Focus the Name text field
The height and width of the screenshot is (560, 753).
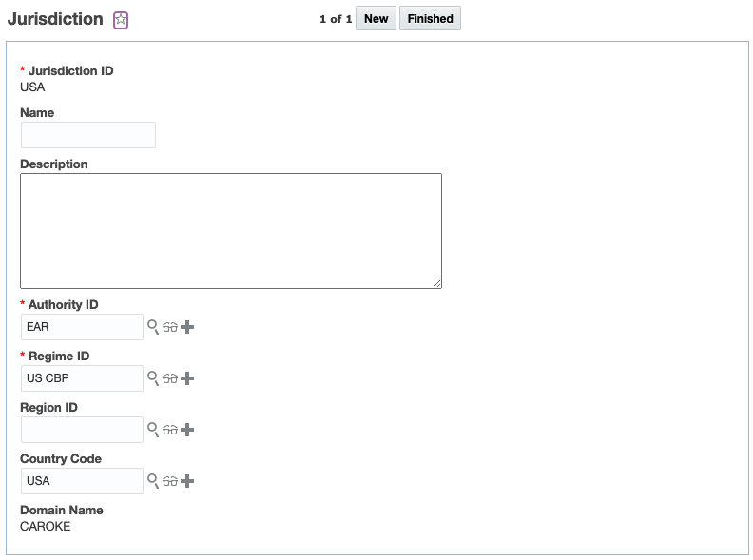(x=87, y=135)
